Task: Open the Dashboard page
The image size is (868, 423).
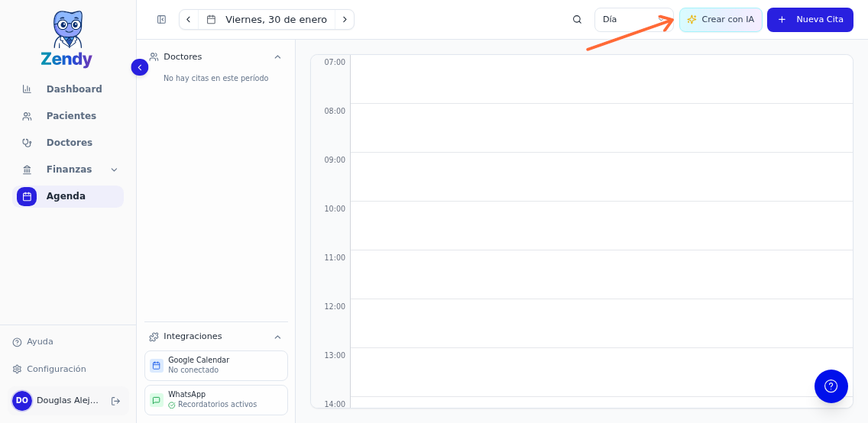Action: tap(73, 89)
